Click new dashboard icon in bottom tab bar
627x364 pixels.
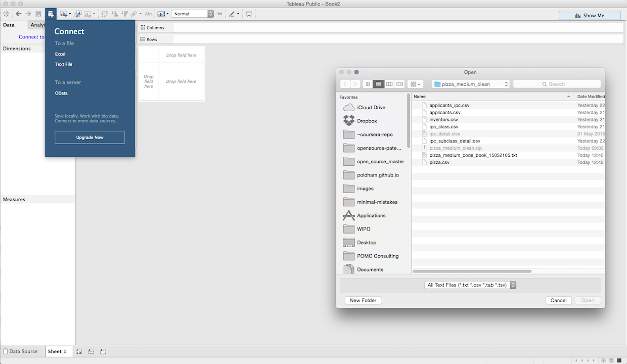pyautogui.click(x=91, y=351)
